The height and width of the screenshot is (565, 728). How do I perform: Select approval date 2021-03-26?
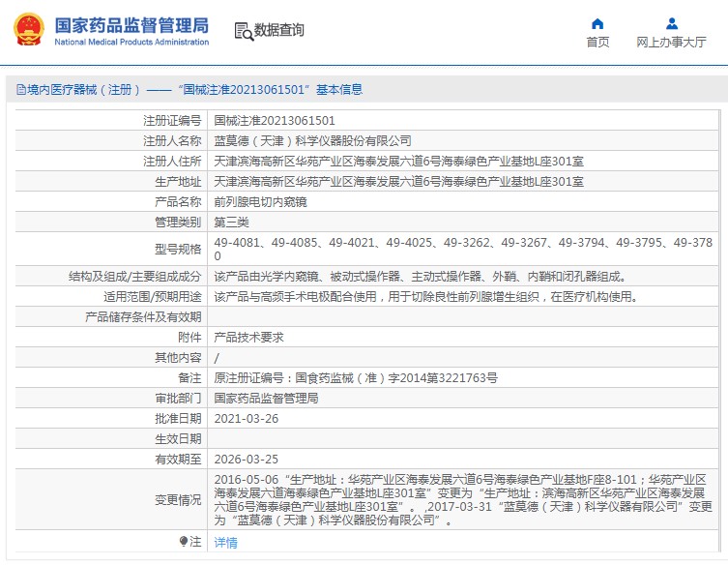point(247,419)
